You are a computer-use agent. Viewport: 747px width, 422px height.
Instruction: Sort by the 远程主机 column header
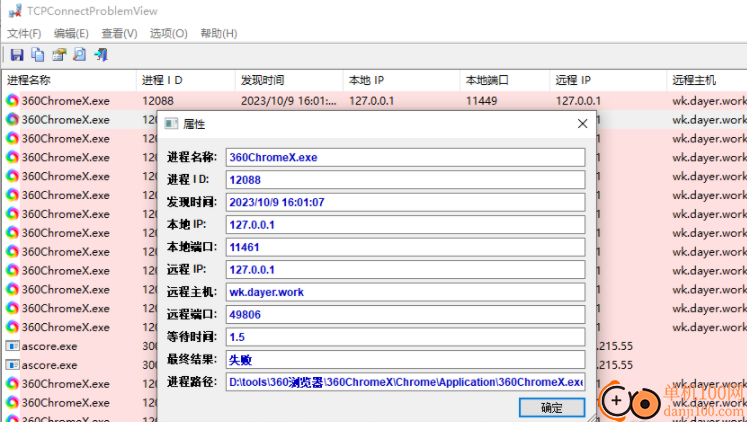pos(707,80)
